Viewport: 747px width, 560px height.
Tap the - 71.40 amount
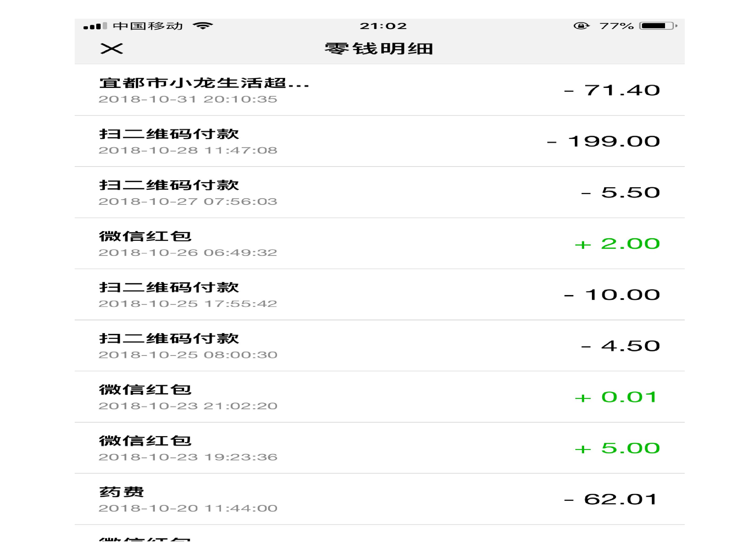coord(612,90)
